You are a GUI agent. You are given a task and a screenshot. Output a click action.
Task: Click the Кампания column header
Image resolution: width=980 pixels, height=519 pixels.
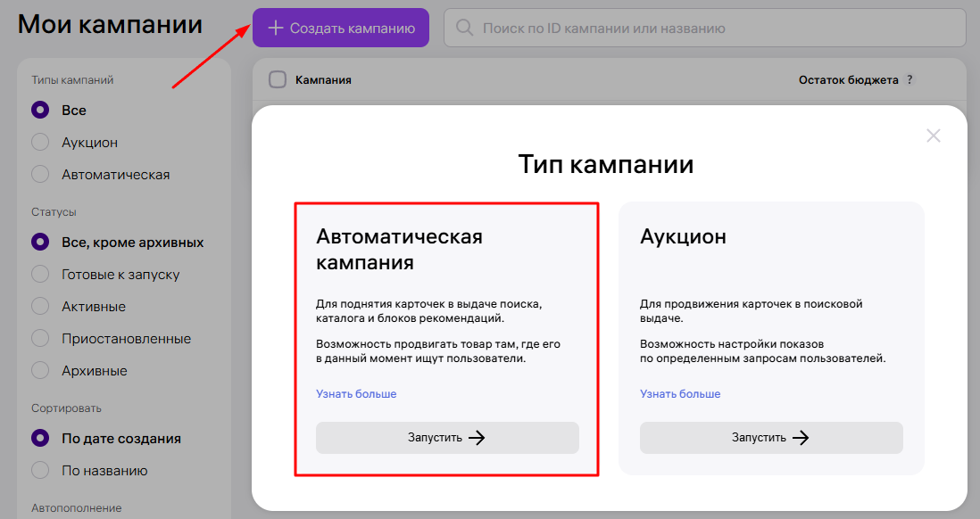(323, 80)
